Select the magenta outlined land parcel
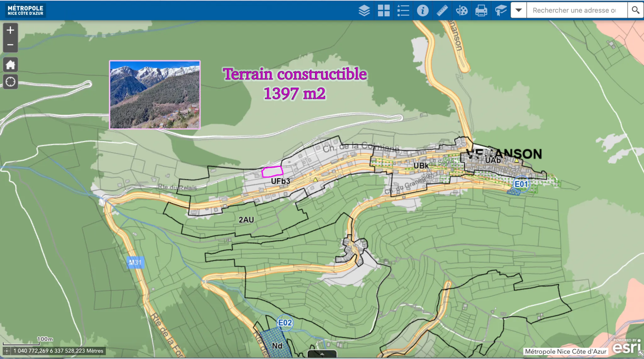Image resolution: width=644 pixels, height=359 pixels. (272, 172)
